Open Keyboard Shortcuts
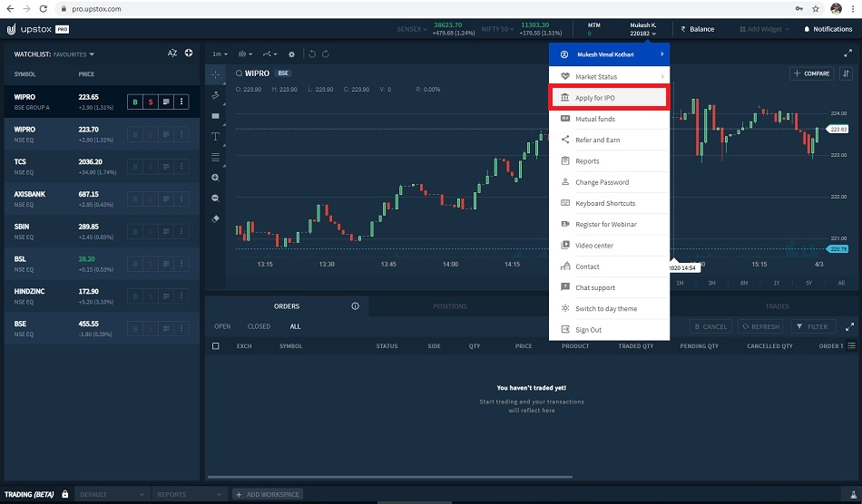The image size is (862, 504). pos(609,203)
